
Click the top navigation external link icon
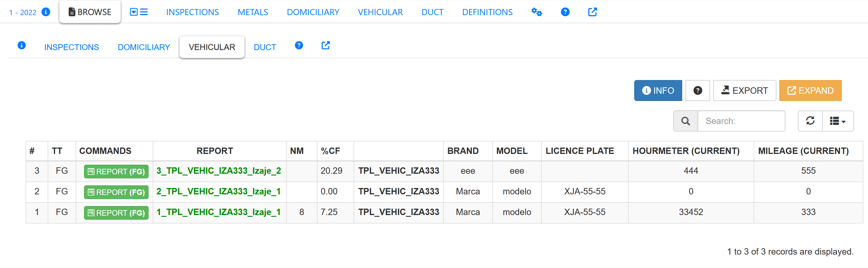pos(592,12)
